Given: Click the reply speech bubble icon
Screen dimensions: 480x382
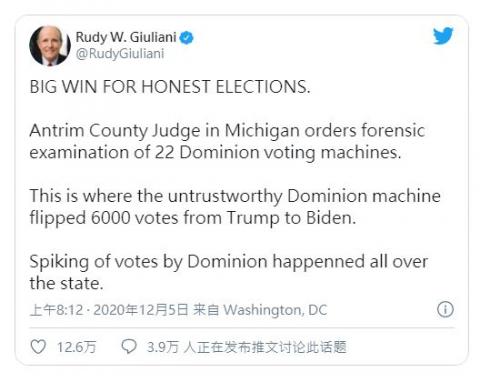Looking at the screenshot, I should pyautogui.click(x=129, y=347).
